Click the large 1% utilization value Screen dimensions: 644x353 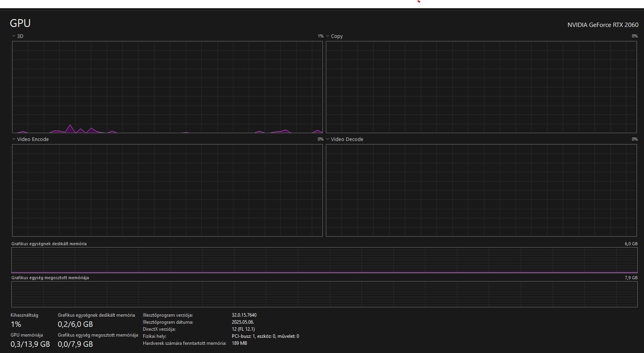[x=16, y=324]
